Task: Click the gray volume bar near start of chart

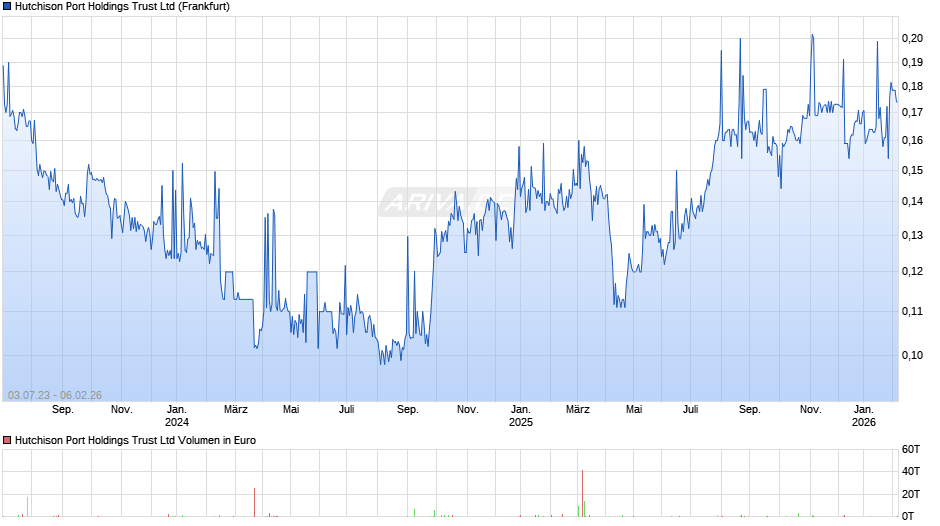Action: click(27, 507)
